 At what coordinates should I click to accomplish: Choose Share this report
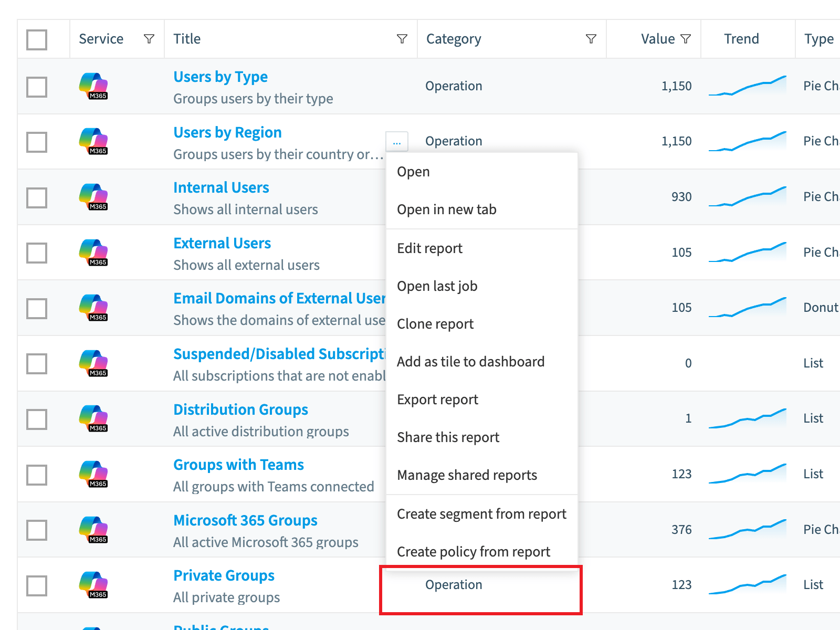pyautogui.click(x=482, y=437)
